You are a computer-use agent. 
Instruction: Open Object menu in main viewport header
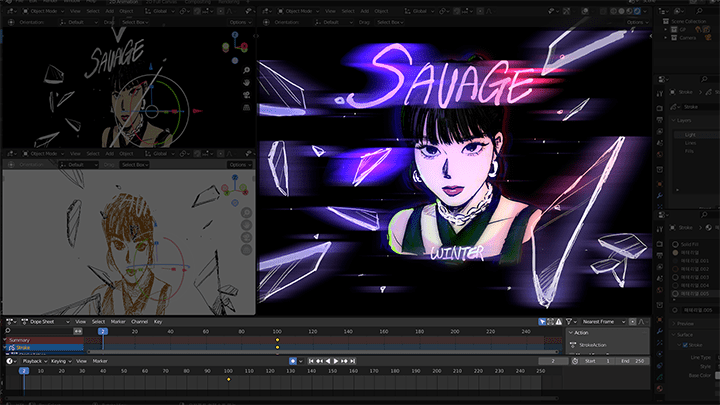[x=381, y=11]
